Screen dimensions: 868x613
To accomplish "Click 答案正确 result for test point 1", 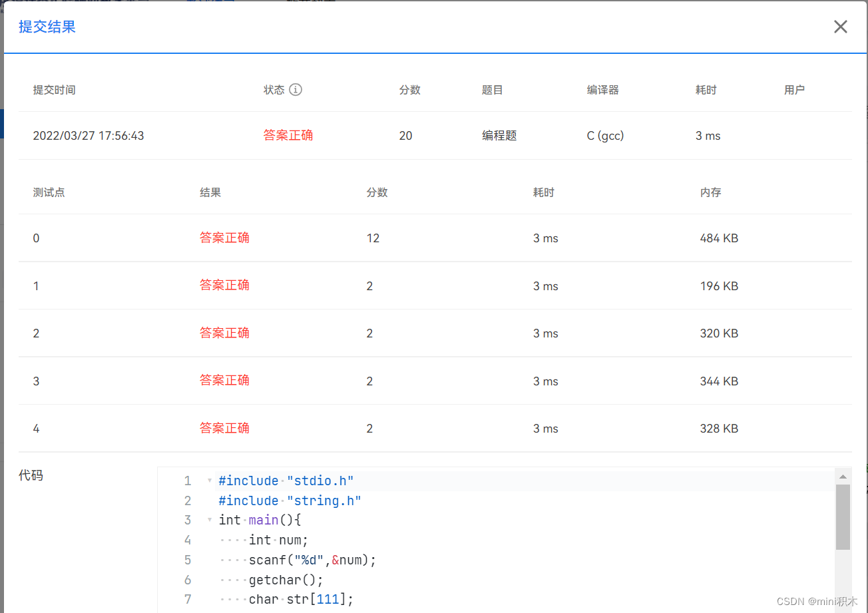I will 224,285.
